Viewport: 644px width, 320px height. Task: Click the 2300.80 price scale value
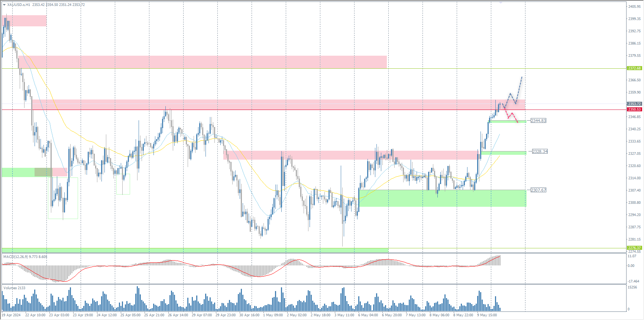634,203
